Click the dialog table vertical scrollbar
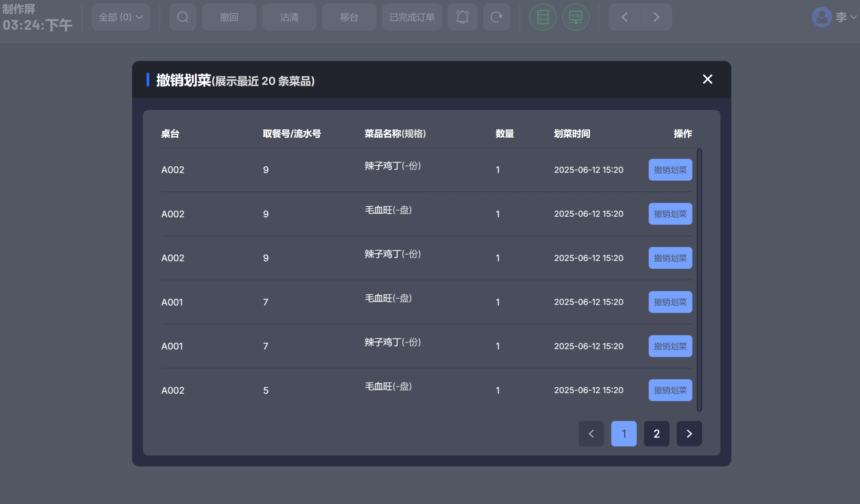 point(699,280)
